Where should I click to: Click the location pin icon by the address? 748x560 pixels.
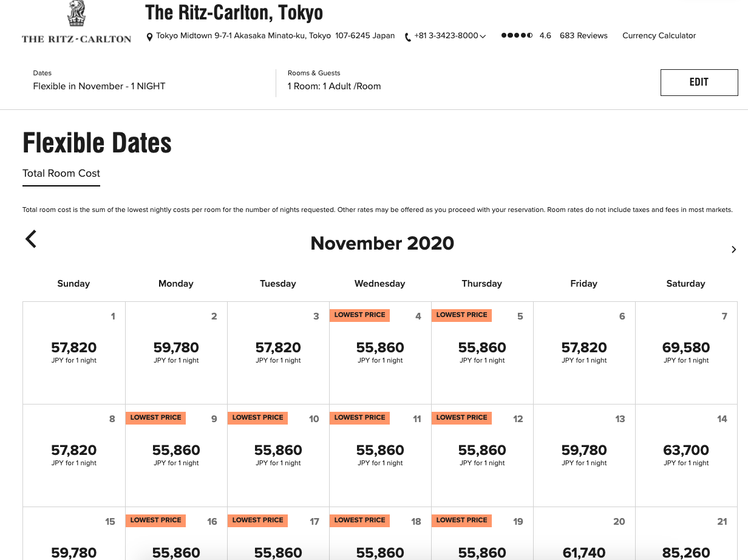149,37
